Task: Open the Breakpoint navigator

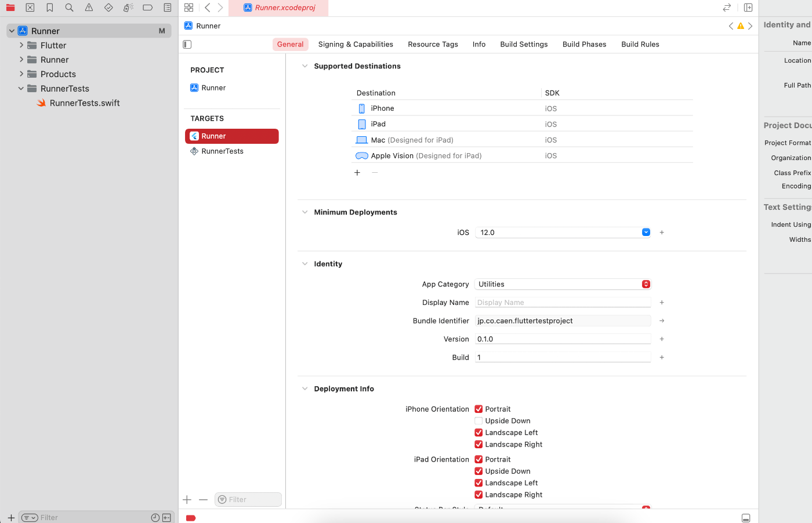Action: click(148, 8)
